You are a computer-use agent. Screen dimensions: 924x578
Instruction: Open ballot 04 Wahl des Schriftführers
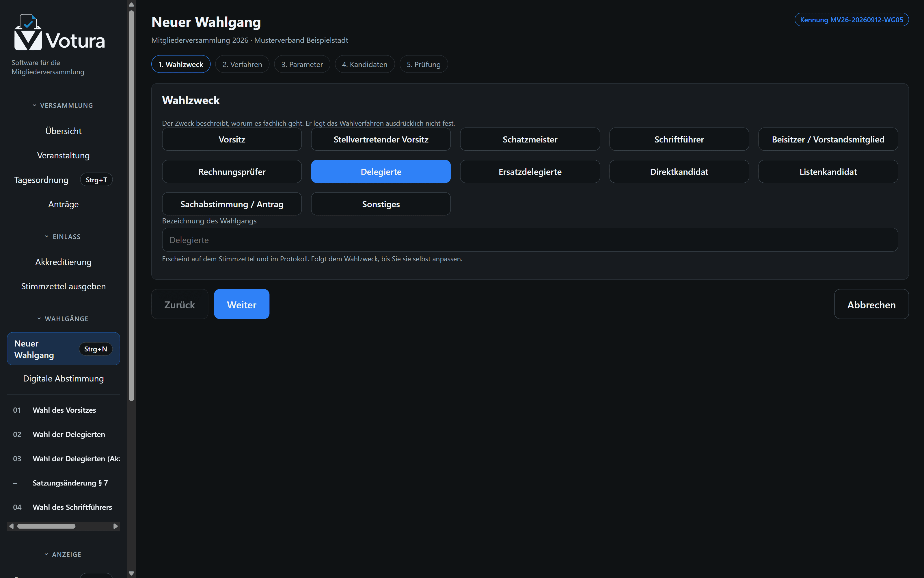point(64,507)
